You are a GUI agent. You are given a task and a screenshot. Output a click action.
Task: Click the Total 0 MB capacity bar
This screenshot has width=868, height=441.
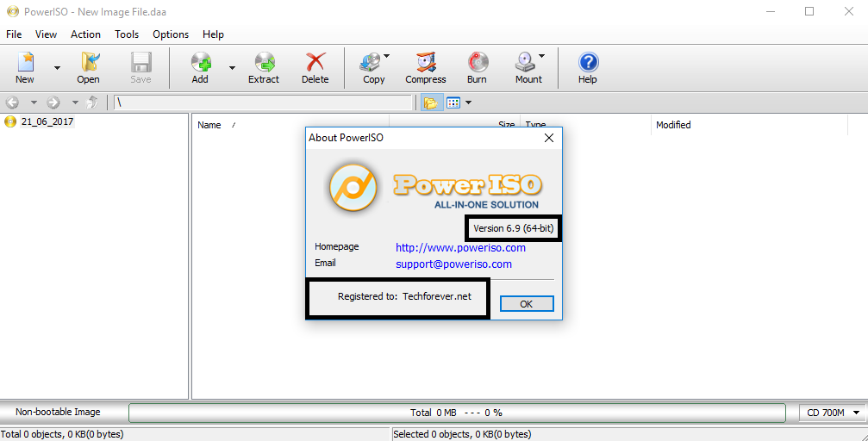click(x=457, y=413)
